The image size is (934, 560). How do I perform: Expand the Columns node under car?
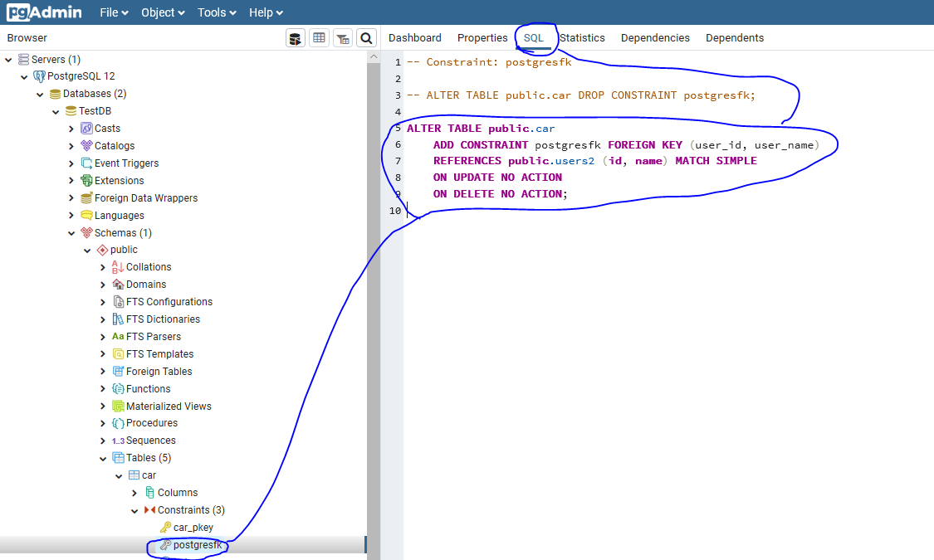point(134,493)
